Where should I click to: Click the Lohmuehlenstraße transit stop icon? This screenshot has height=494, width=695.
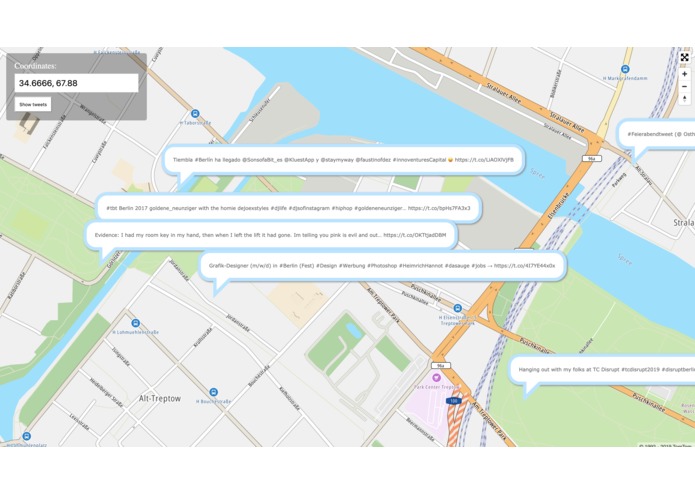coord(136,323)
